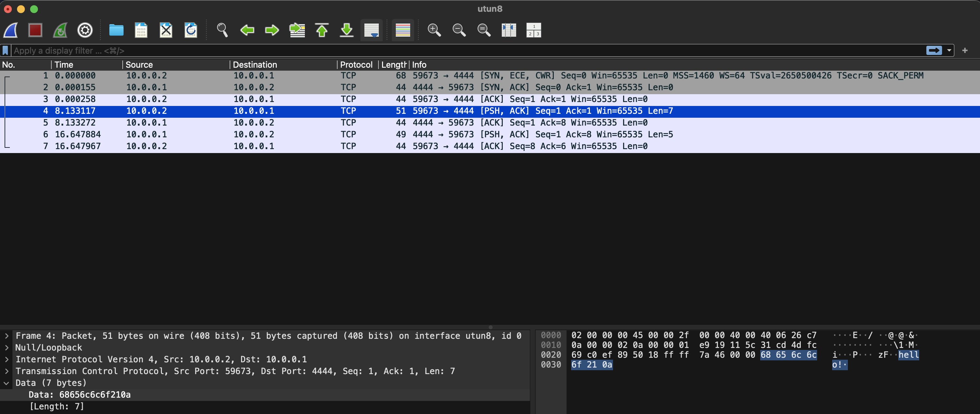Expand Internet Protocol Version 4 section
The height and width of the screenshot is (414, 980).
tap(7, 359)
